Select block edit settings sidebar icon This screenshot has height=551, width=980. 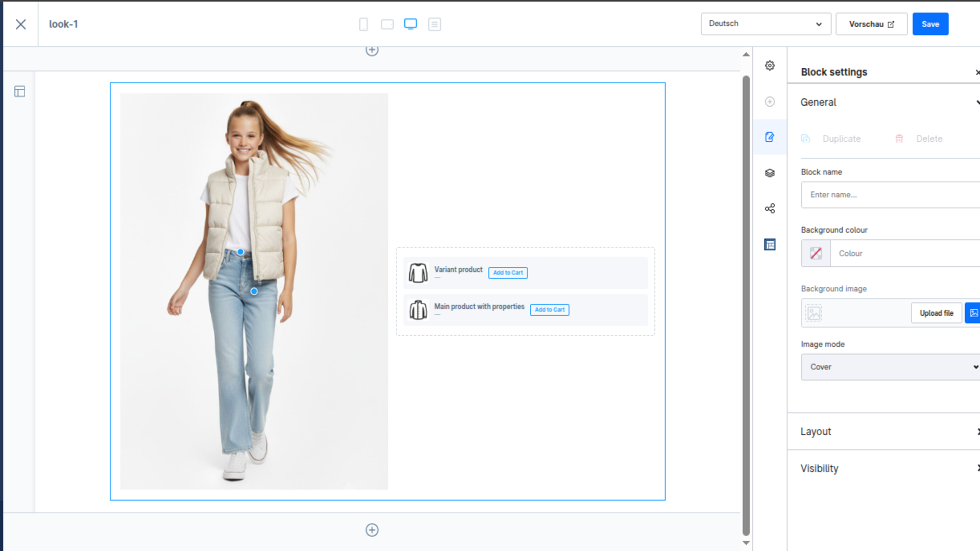point(770,137)
